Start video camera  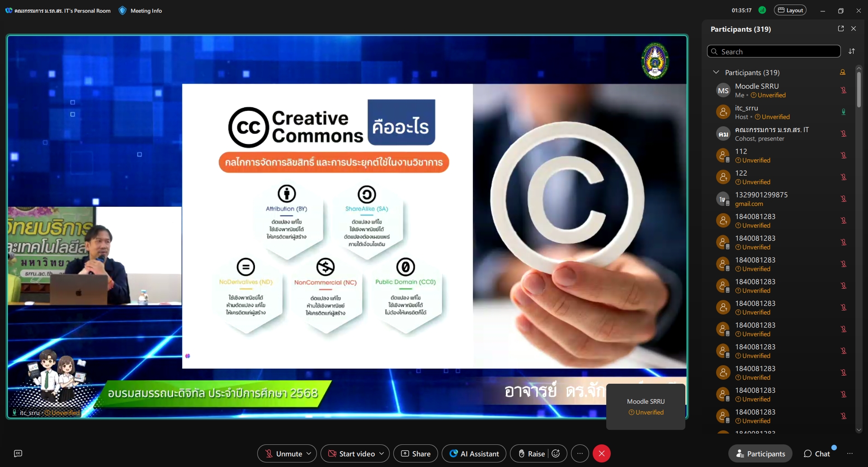coord(352,453)
